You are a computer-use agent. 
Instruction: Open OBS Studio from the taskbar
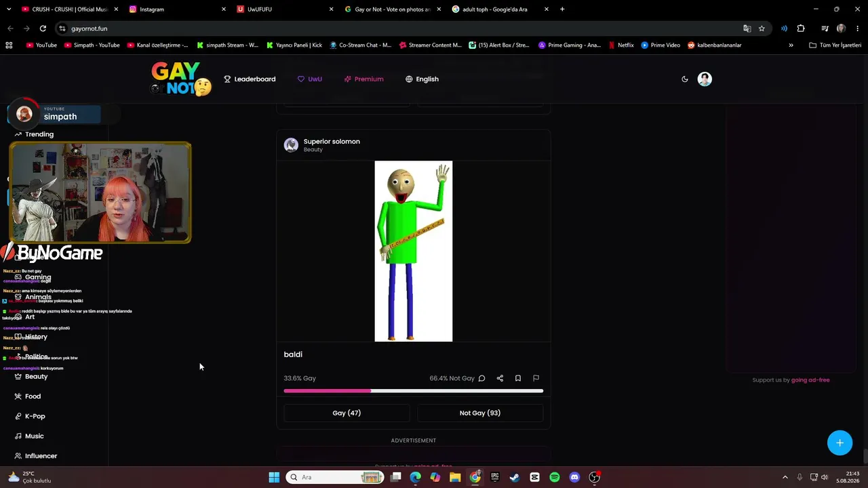(595, 477)
